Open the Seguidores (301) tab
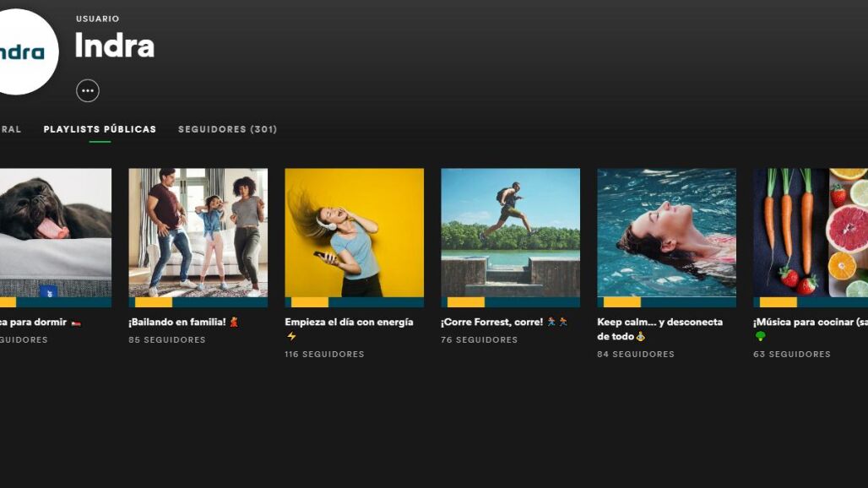Image resolution: width=868 pixels, height=488 pixels. point(227,129)
